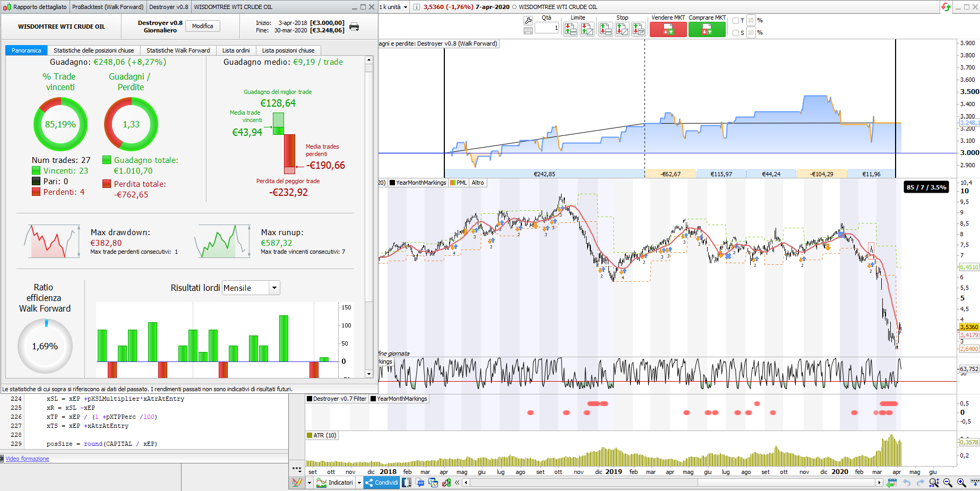Click the orange PML color swatch
This screenshot has height=491, width=980.
tap(453, 183)
